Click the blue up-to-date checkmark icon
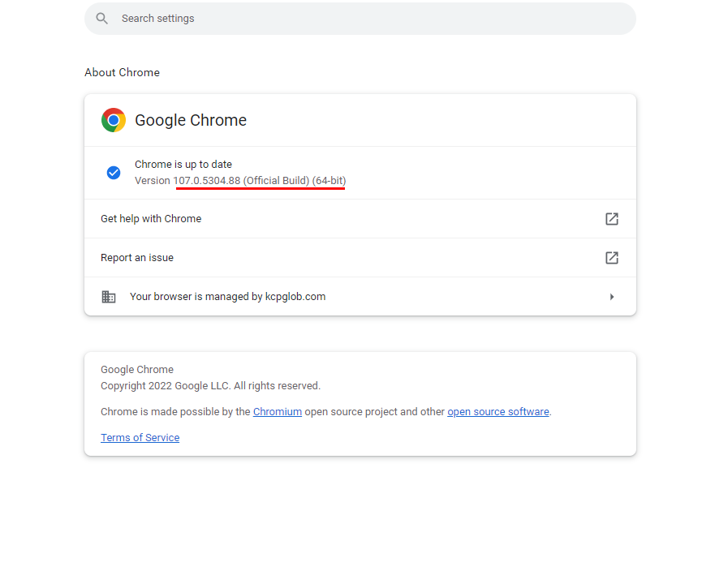This screenshot has height=588, width=728. click(x=114, y=173)
